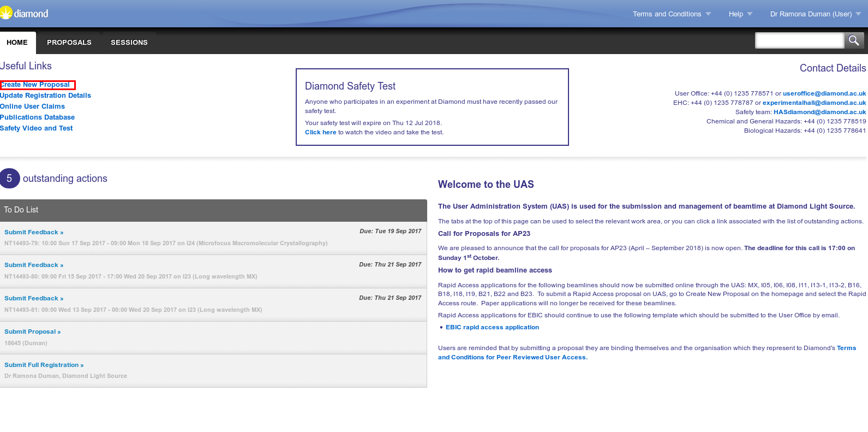Switch to the SESSIONS tab
Screen dimensions: 868x432
(x=129, y=43)
